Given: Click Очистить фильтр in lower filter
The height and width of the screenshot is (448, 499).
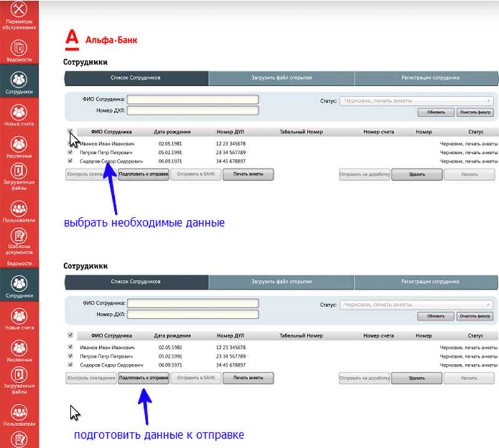Looking at the screenshot, I should point(475,316).
